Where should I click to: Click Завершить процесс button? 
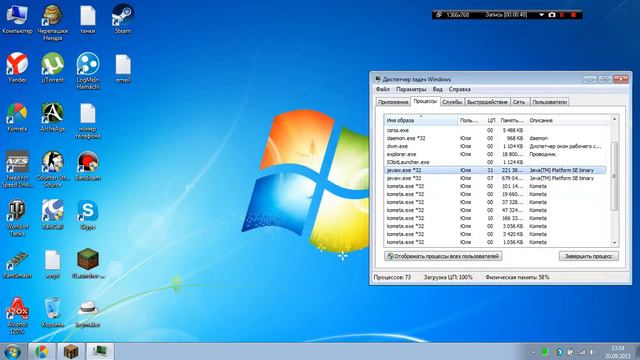(589, 256)
